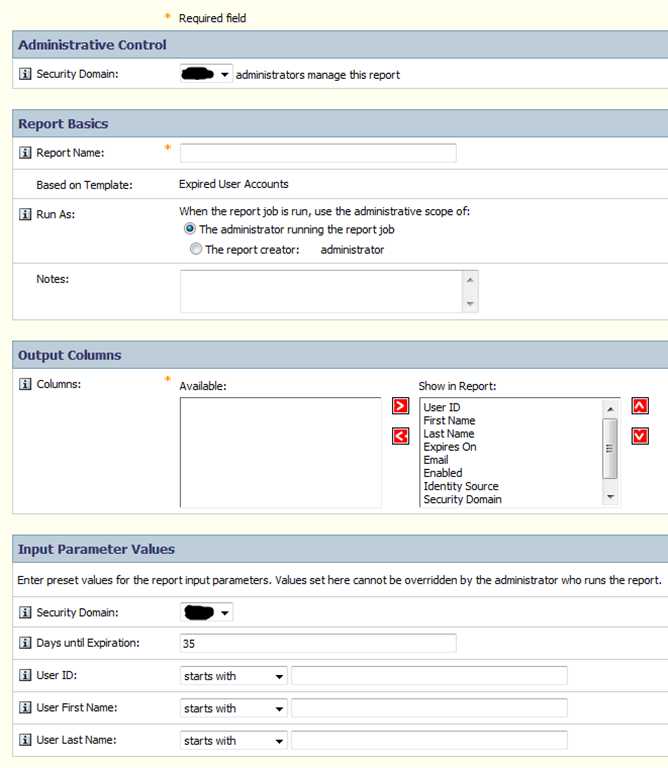Move selected column up in report order
Image resolution: width=668 pixels, height=768 pixels.
(x=640, y=407)
